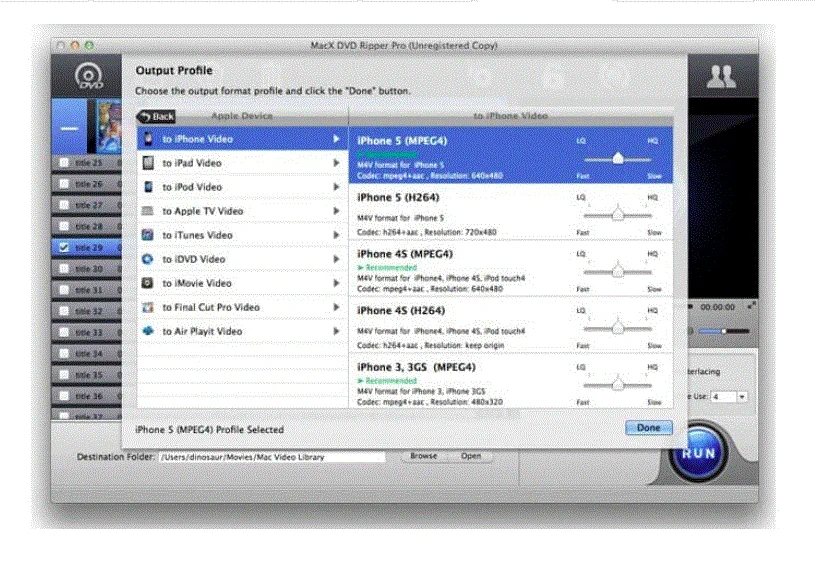Adjust the preview volume slider
Screen dimensions: 816x566
[x=723, y=331]
